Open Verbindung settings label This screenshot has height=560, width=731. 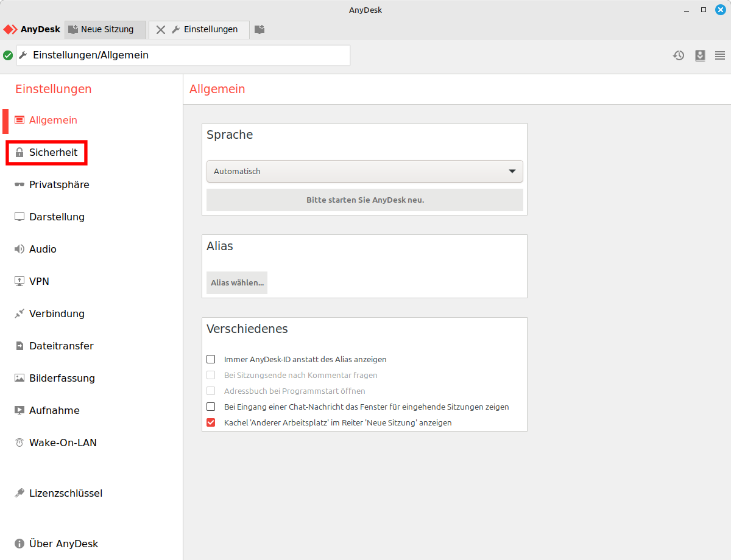point(57,313)
